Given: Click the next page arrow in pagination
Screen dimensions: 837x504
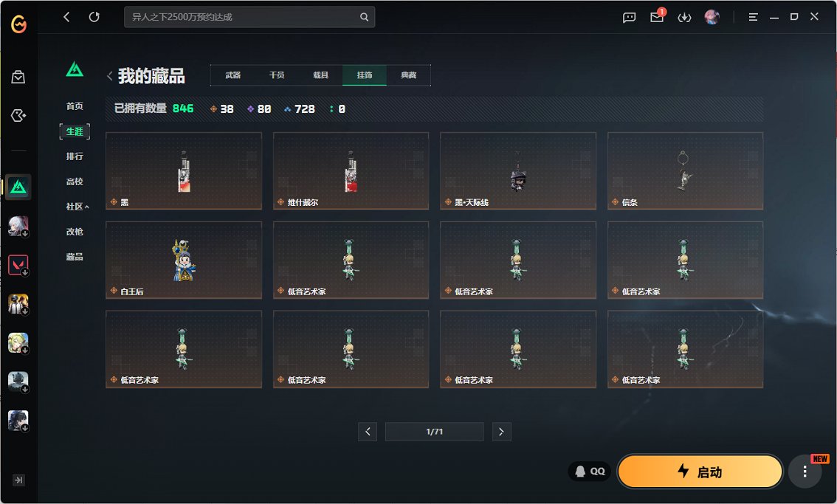Looking at the screenshot, I should (x=502, y=432).
